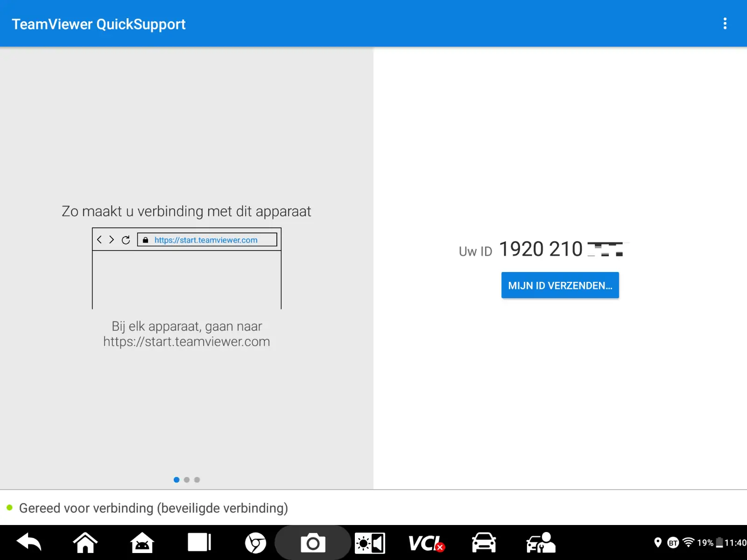Image resolution: width=747 pixels, height=560 pixels.
Task: Open the car service technician icon
Action: (x=541, y=543)
